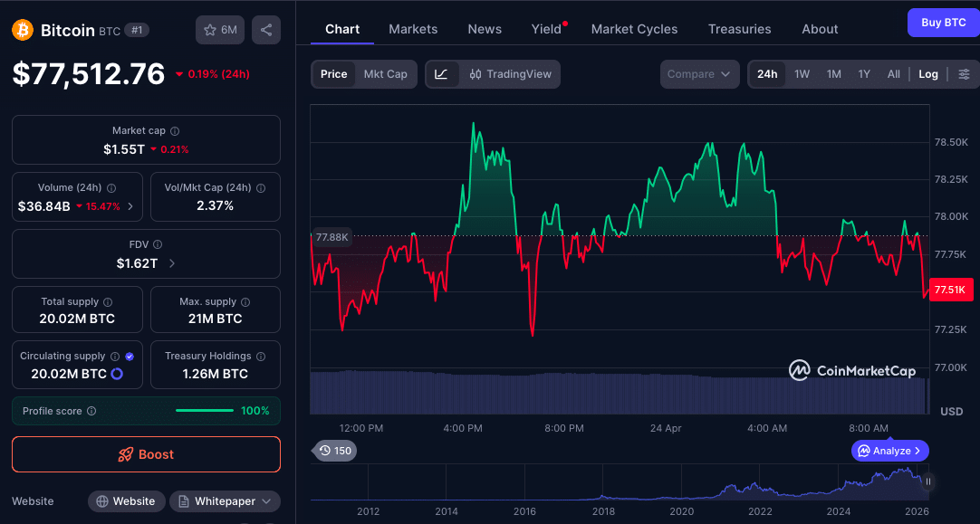Click the Treasury Holdings info icon
The image size is (980, 524).
pyautogui.click(x=261, y=356)
